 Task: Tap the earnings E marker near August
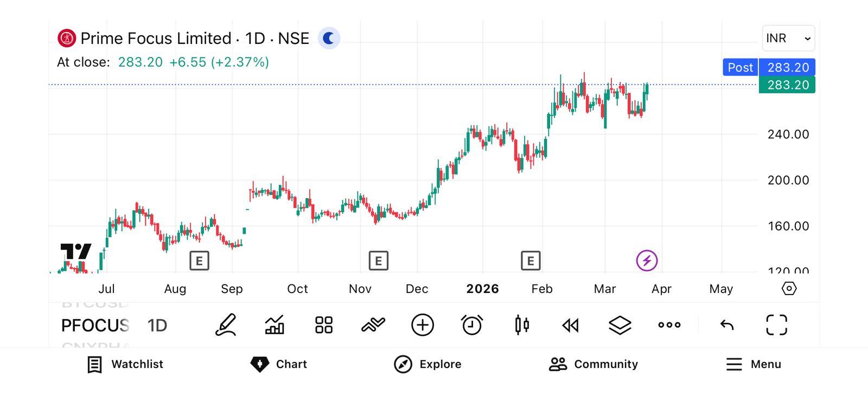click(199, 261)
